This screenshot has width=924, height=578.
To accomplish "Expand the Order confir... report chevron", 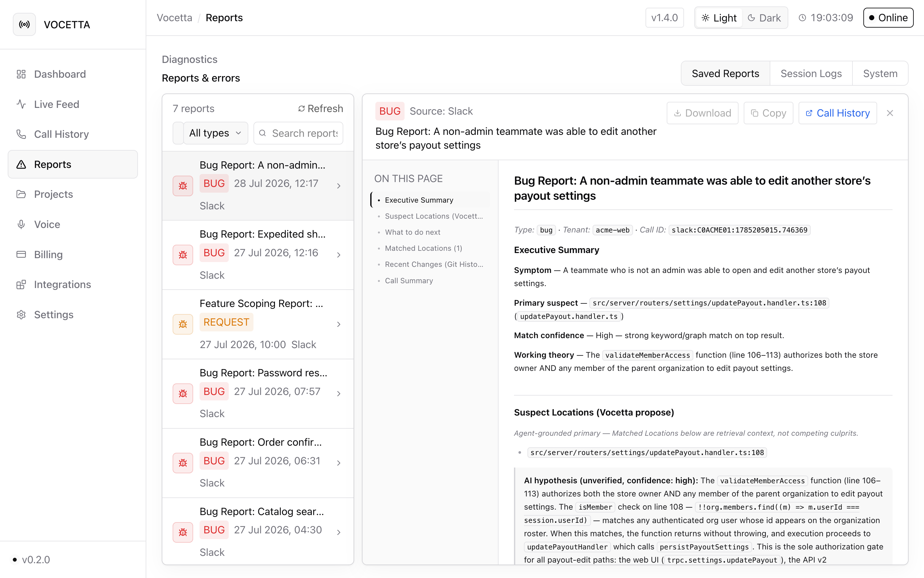I will point(339,462).
